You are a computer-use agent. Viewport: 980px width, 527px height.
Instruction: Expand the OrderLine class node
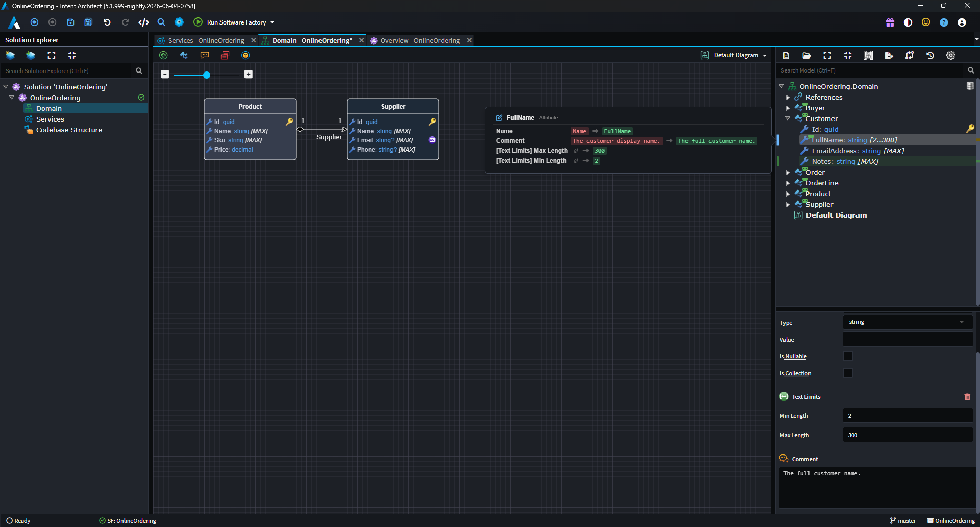788,183
